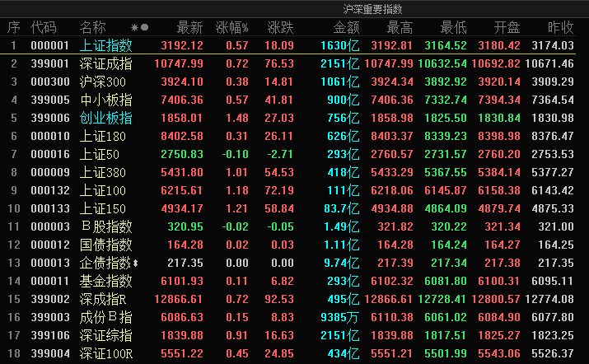The height and width of the screenshot is (364, 589).
Task: Click the change amount 92.53
Action: [x=278, y=299]
